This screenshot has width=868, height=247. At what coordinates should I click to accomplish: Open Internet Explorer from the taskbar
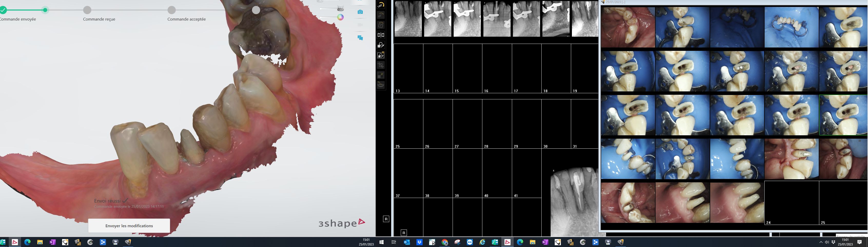[x=482, y=242]
